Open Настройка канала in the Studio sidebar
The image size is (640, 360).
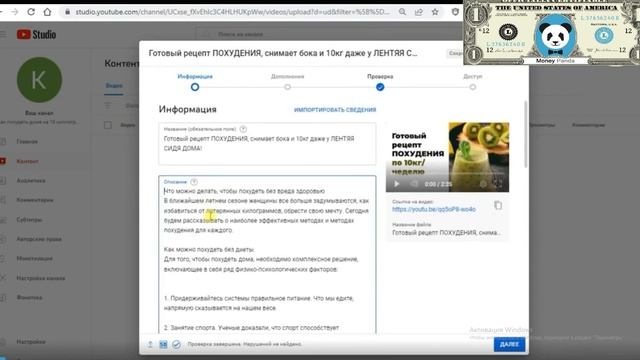point(40,278)
